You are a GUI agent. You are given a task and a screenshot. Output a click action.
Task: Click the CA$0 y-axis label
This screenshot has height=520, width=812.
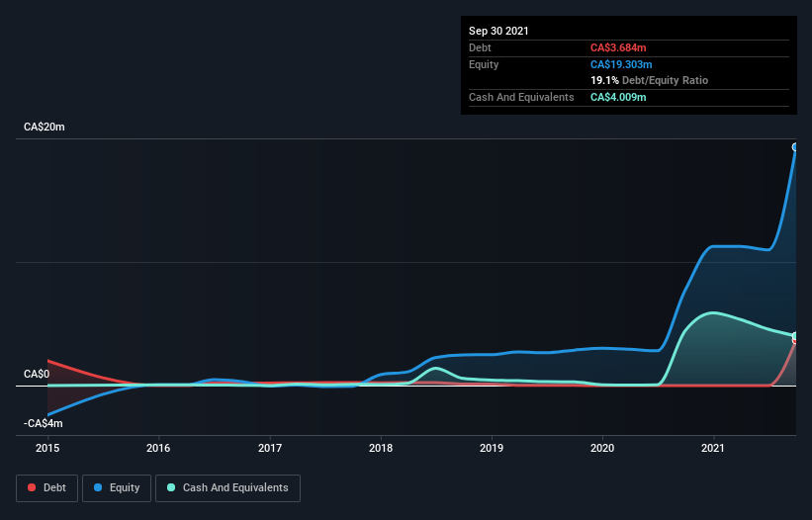tap(37, 374)
